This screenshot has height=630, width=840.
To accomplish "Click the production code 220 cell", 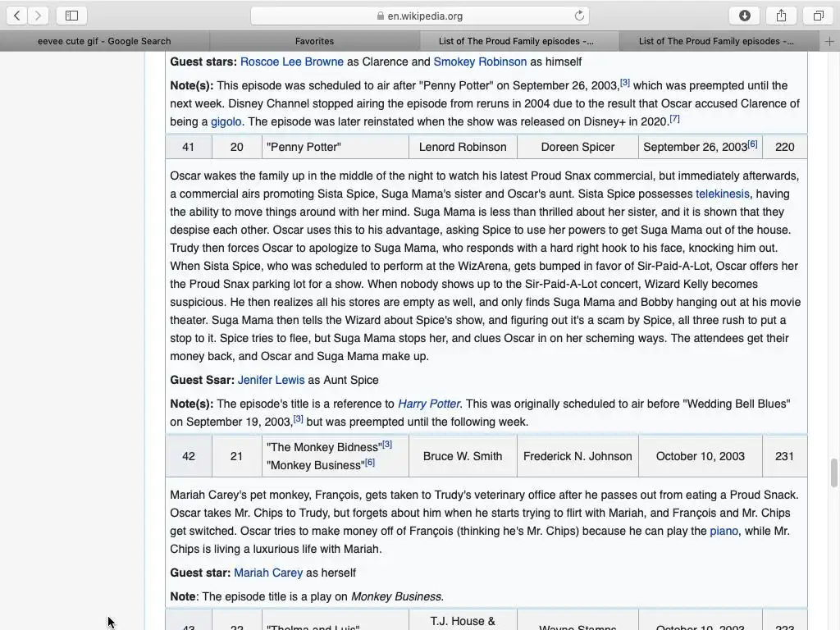I will [x=785, y=147].
